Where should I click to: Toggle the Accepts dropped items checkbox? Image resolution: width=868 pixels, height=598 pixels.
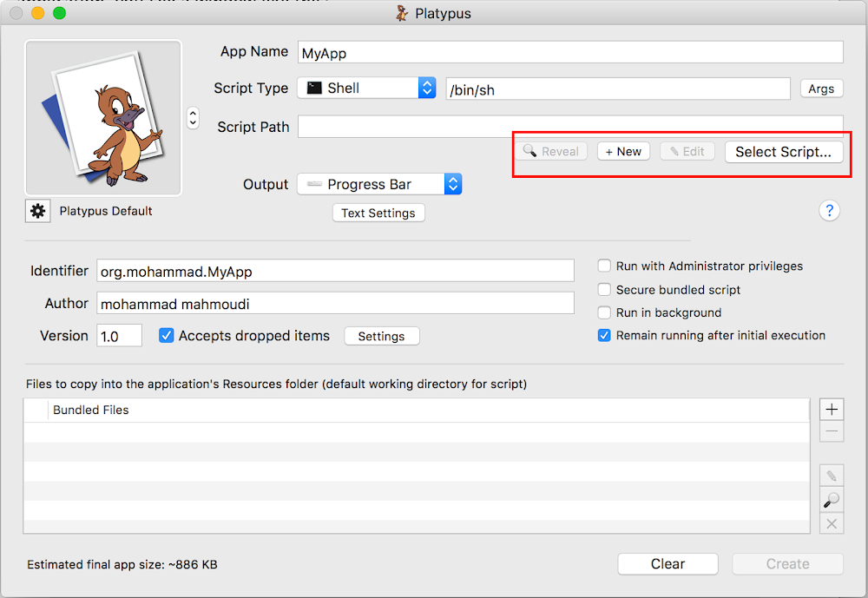[x=166, y=336]
